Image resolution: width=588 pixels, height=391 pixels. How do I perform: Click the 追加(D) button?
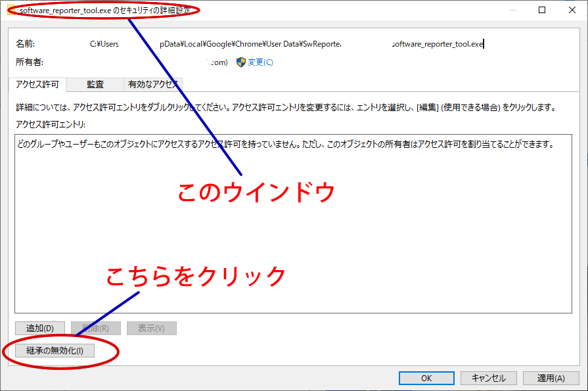tap(40, 329)
